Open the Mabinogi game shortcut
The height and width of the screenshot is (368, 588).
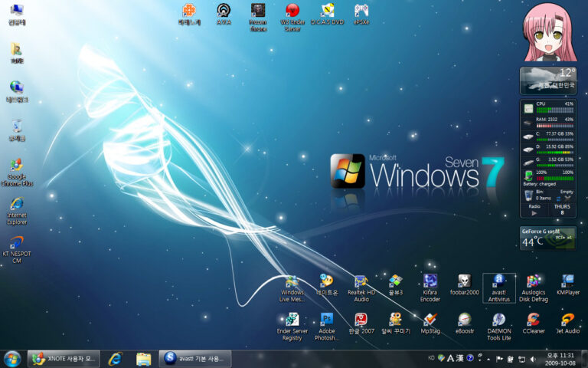[x=189, y=15]
